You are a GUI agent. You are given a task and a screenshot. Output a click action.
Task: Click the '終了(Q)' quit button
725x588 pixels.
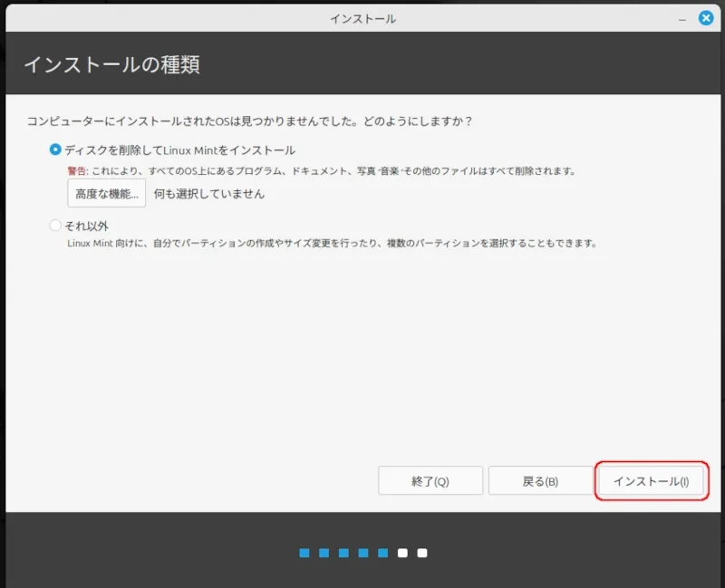coord(430,481)
